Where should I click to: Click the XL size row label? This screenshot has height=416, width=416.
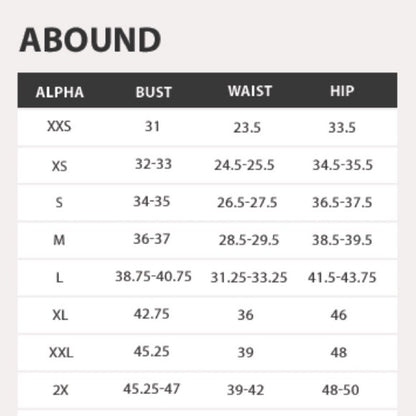[x=60, y=315]
